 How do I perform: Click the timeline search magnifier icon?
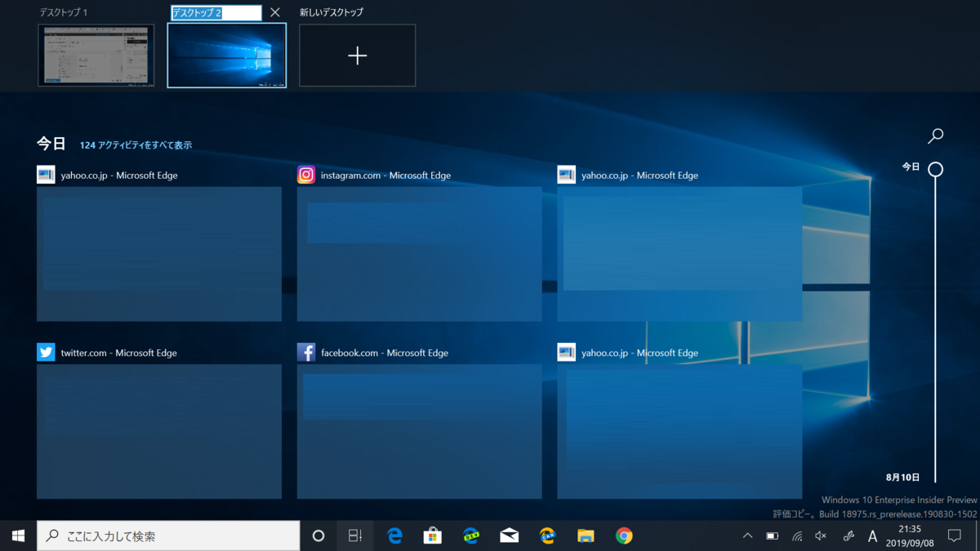click(936, 136)
